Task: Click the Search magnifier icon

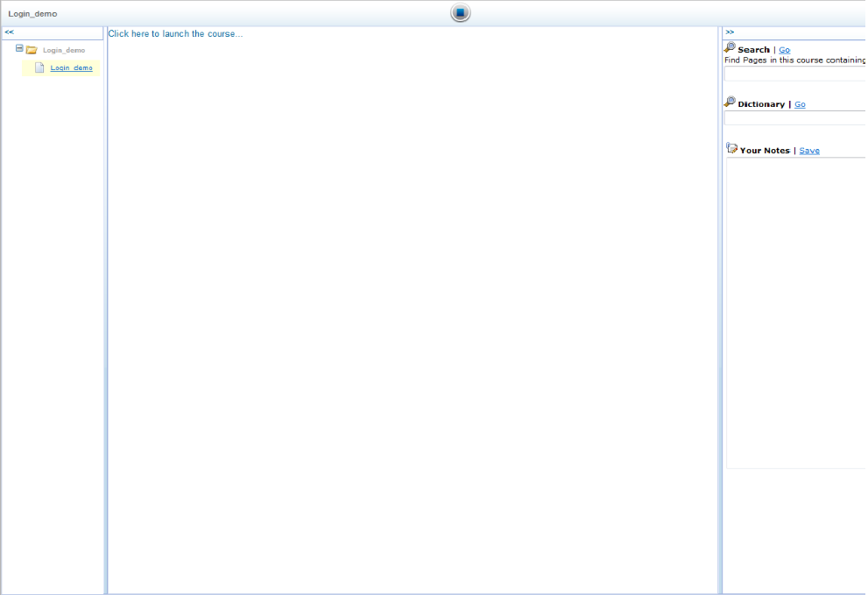Action: (x=730, y=48)
